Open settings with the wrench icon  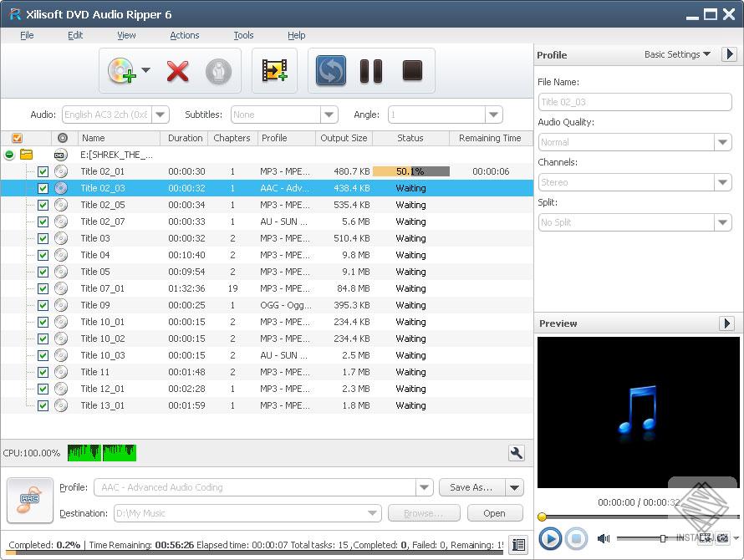[517, 452]
